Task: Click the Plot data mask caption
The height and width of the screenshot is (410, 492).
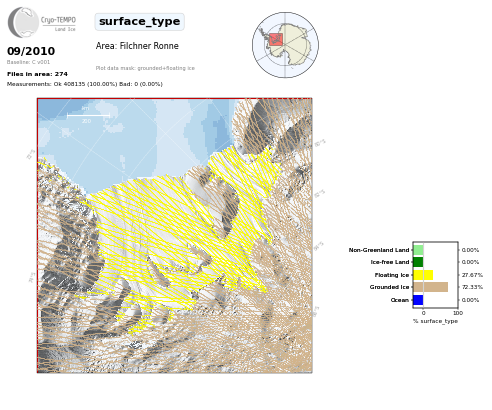Action: click(x=145, y=68)
